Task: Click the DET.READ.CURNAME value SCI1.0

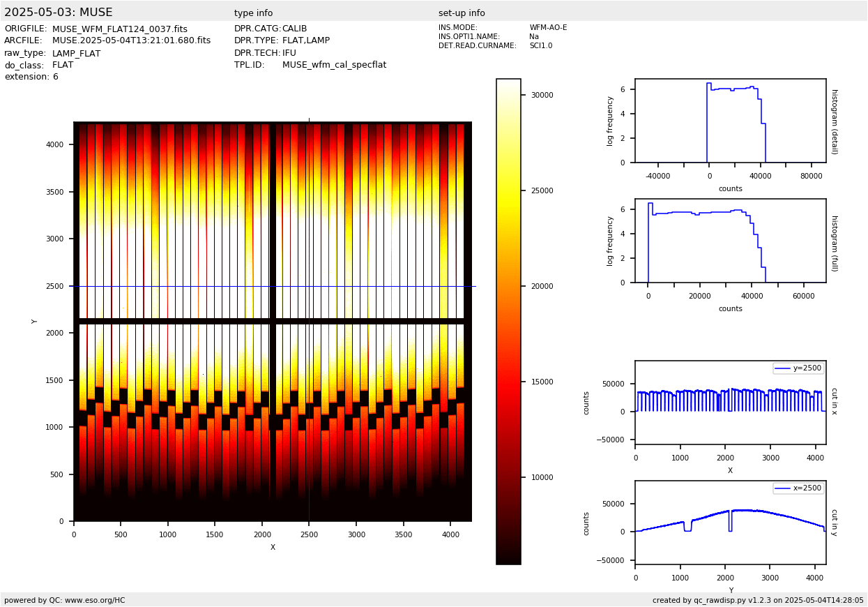Action: coord(540,46)
